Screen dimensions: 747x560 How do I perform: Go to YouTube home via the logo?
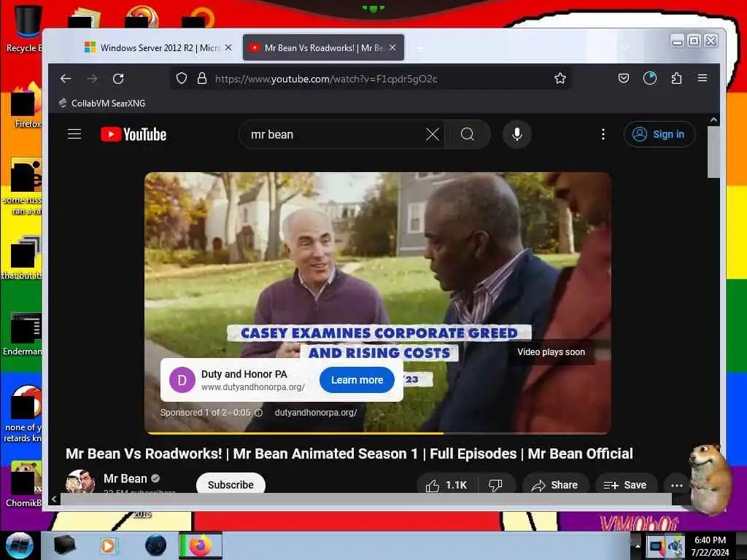click(x=133, y=134)
